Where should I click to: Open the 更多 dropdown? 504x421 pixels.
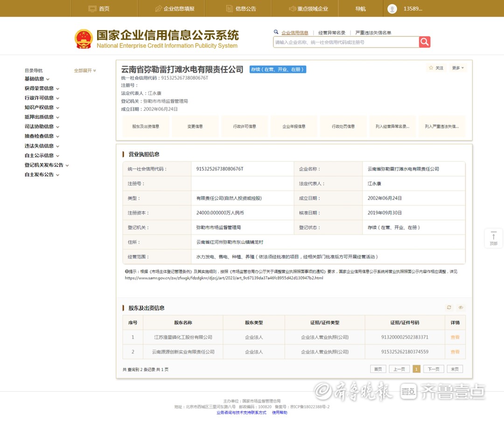point(458,68)
